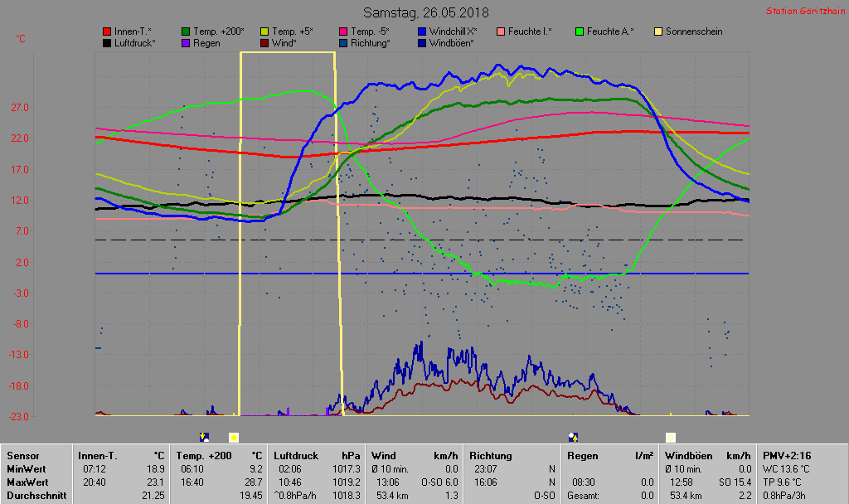The width and height of the screenshot is (849, 504).
Task: Click the Temp. +200 column header in the table
Action: click(204, 456)
